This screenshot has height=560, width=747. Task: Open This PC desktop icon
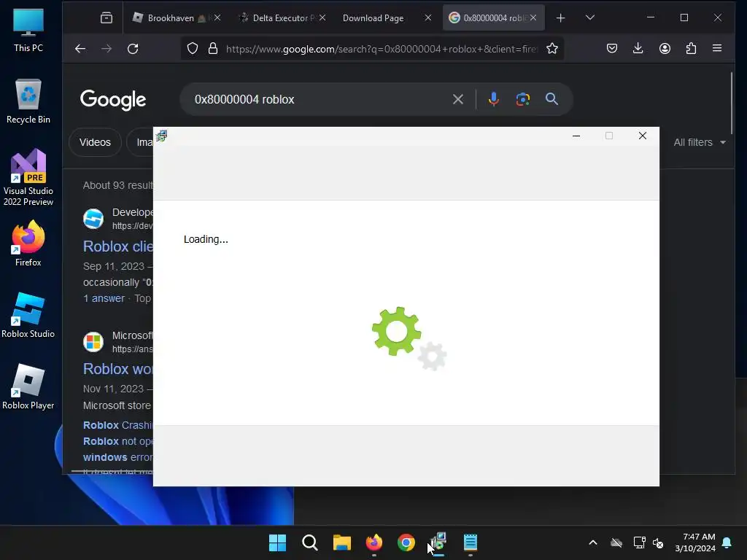tap(28, 29)
